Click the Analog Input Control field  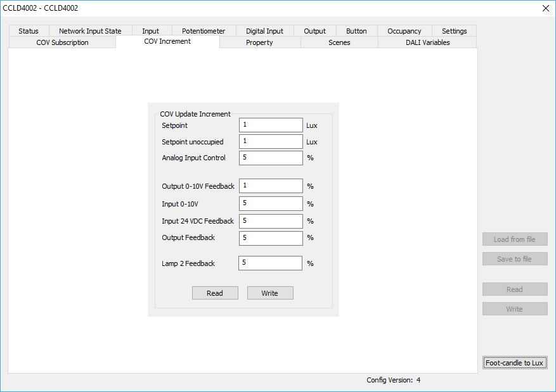click(271, 158)
